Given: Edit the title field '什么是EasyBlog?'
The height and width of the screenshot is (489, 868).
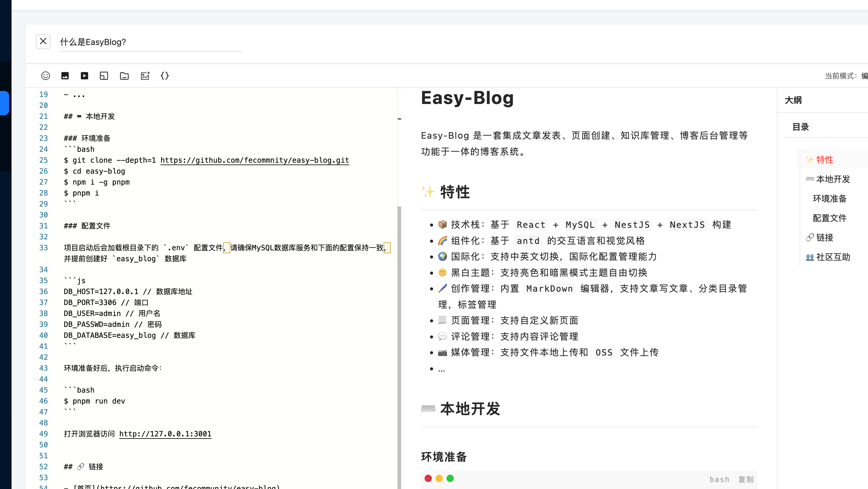Looking at the screenshot, I should 151,42.
